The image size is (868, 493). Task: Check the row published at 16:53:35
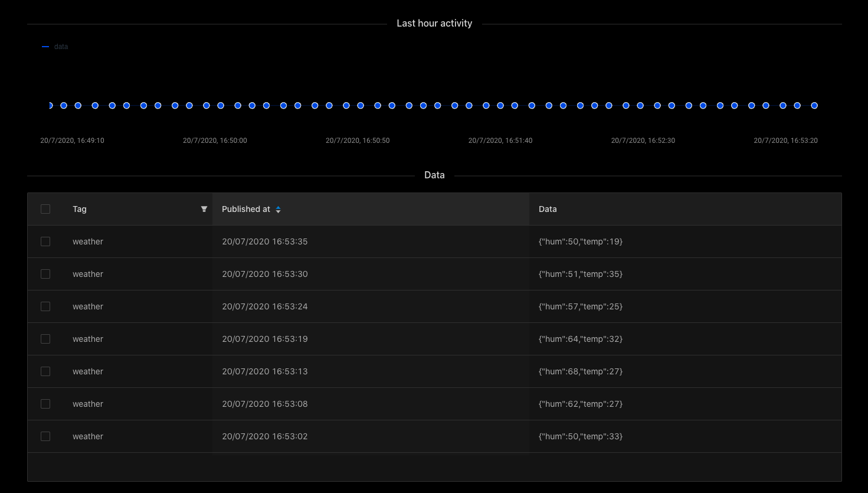45,241
